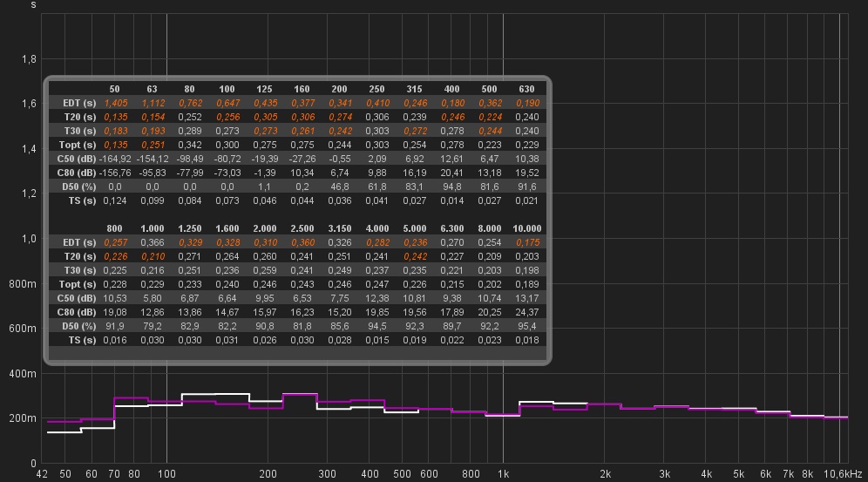Select the D50 value 95,4 cell
Screen dimensions: 868x482
(x=526, y=326)
